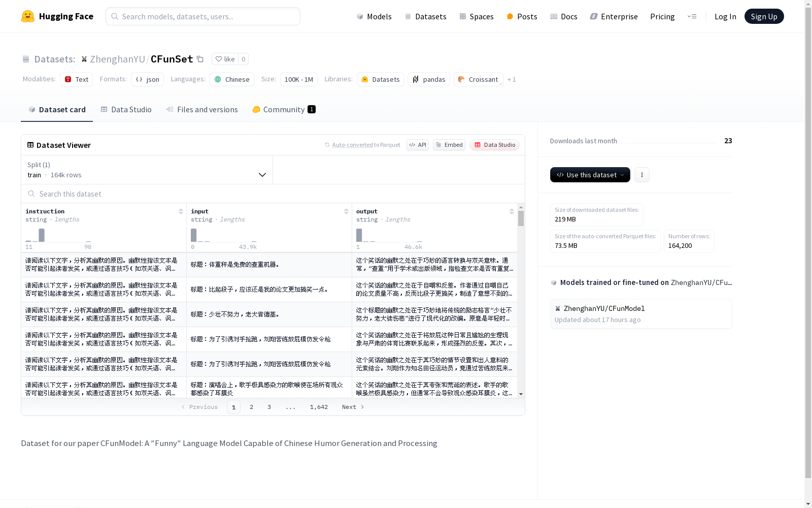Select the 100K - 1M size tag
The image size is (812, 508).
298,79
